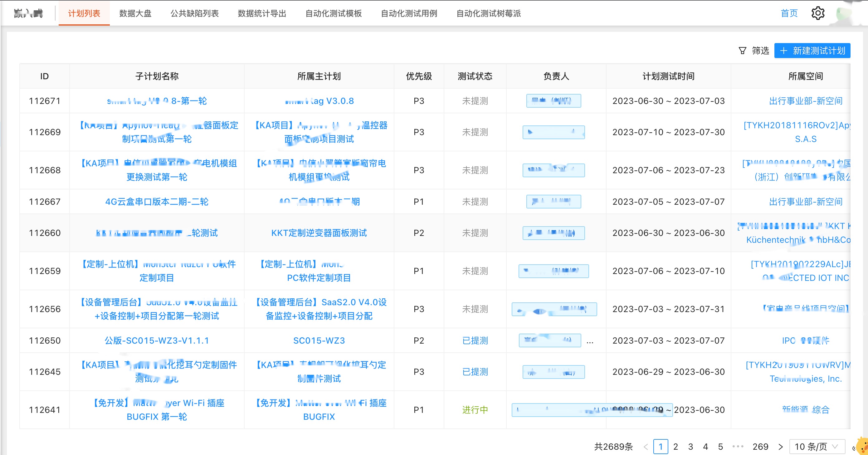This screenshot has width=868, height=455.
Task: Click ID cell 112668
Action: pyautogui.click(x=45, y=170)
